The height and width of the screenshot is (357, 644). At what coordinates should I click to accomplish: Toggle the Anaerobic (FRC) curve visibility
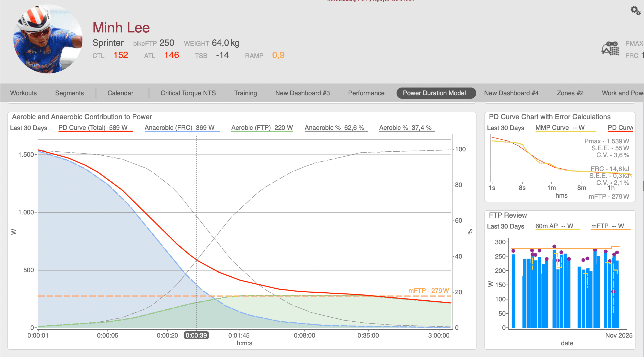pos(182,128)
